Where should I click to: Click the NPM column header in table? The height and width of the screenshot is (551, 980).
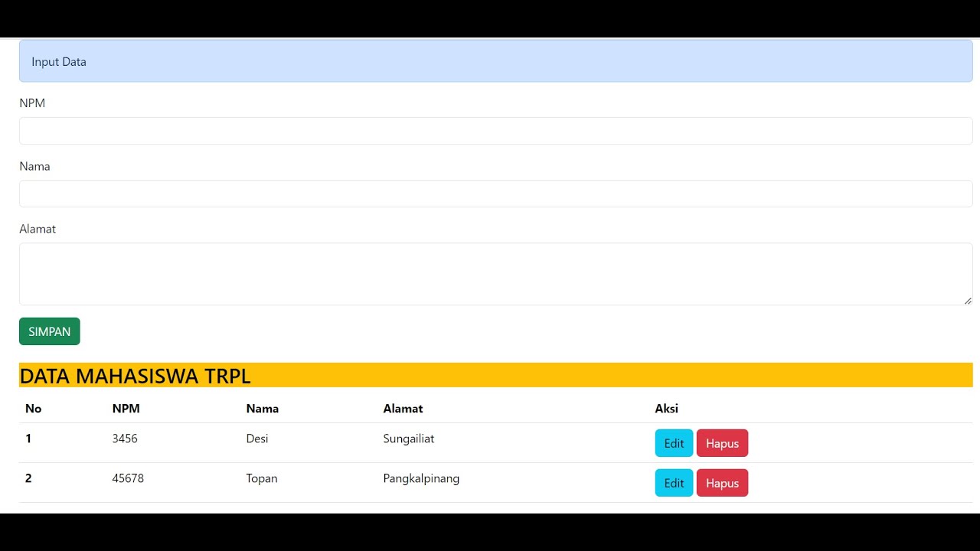click(x=126, y=409)
